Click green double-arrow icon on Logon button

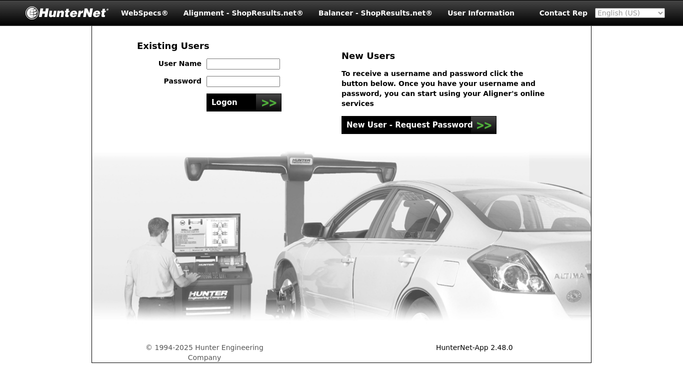(x=269, y=103)
